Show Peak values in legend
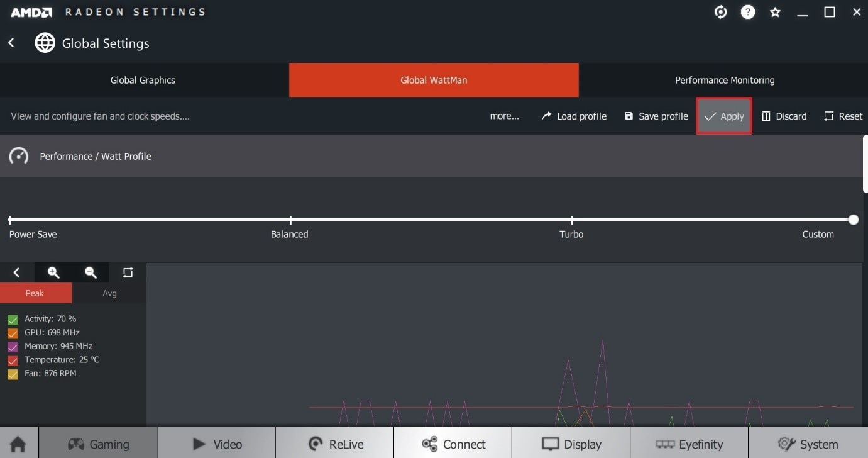Screen dimensions: 868x458 click(x=35, y=293)
